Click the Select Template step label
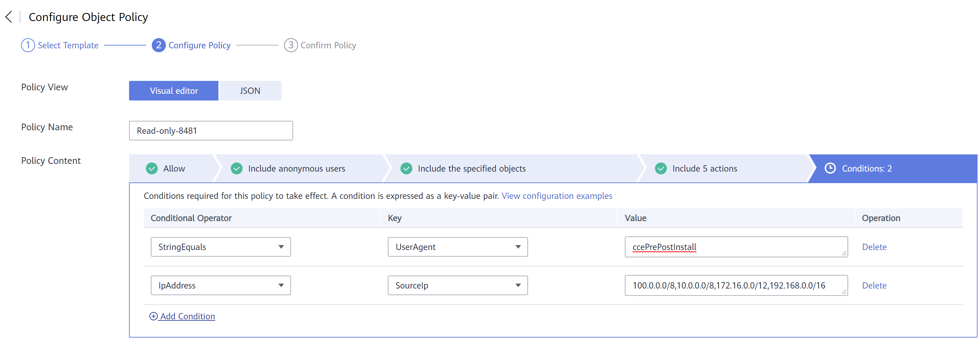 (68, 45)
